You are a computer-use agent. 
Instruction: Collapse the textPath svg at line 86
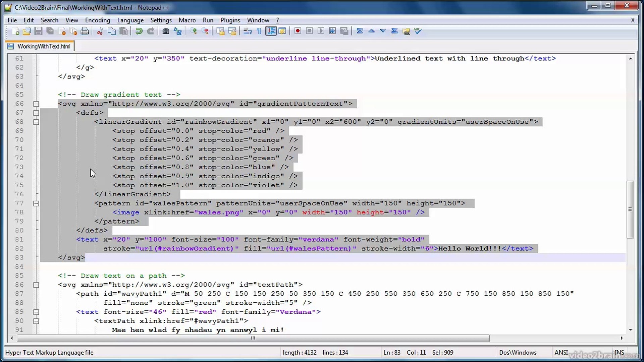point(36,285)
